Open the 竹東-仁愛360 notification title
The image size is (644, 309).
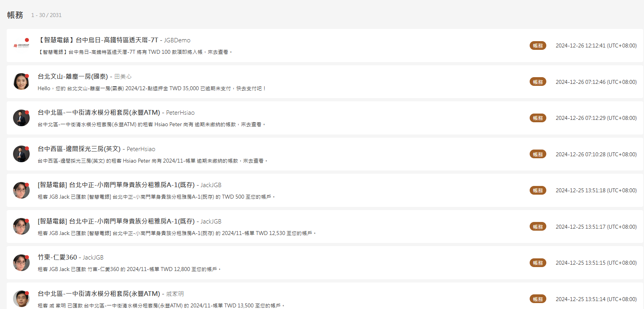click(57, 257)
